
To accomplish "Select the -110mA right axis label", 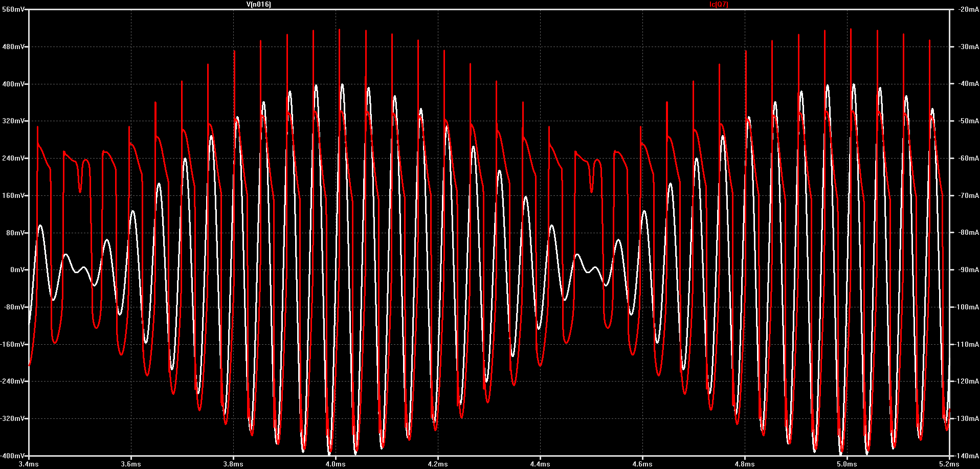I will 966,345.
